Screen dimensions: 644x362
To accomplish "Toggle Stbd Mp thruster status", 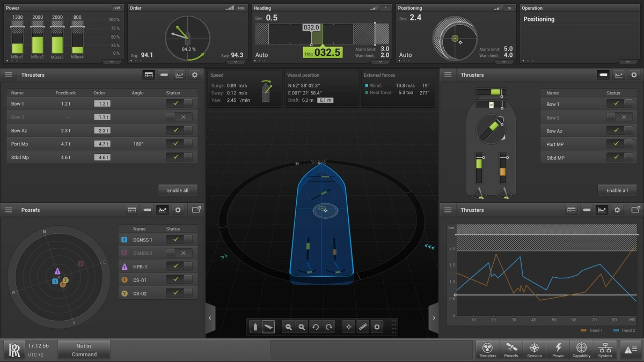I will pyautogui.click(x=179, y=157).
